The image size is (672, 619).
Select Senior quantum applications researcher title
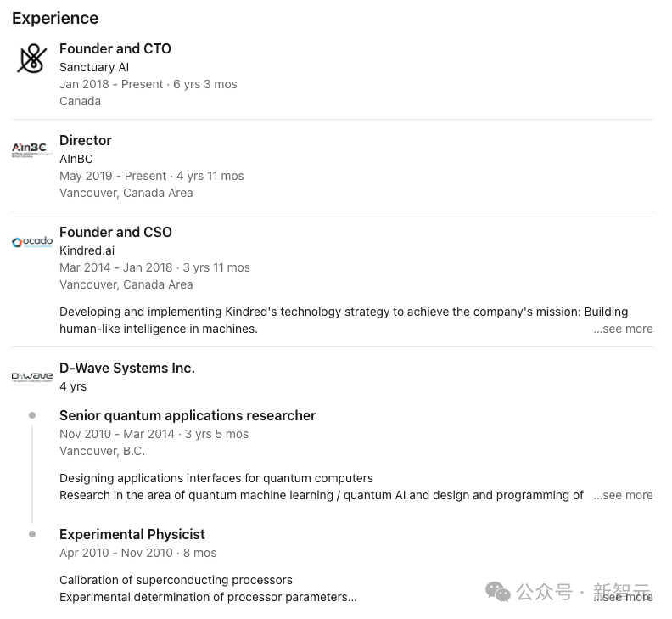[x=188, y=415]
